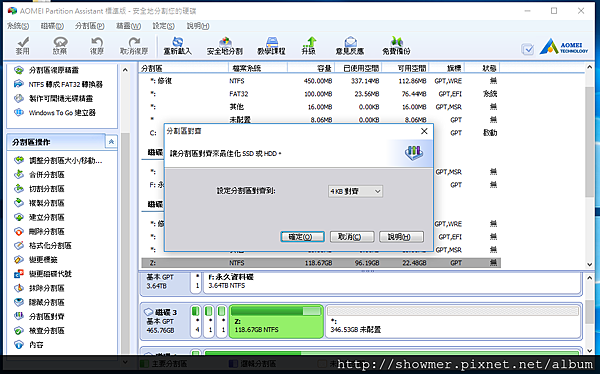Select 調整分割區大小/移動 operation

pos(58,160)
